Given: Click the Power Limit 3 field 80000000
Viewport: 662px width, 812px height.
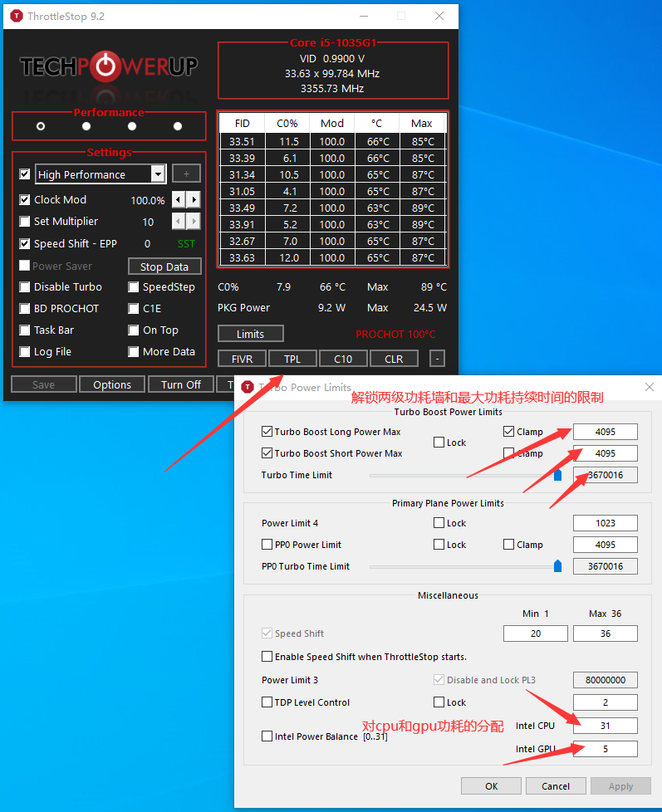Looking at the screenshot, I should (605, 680).
